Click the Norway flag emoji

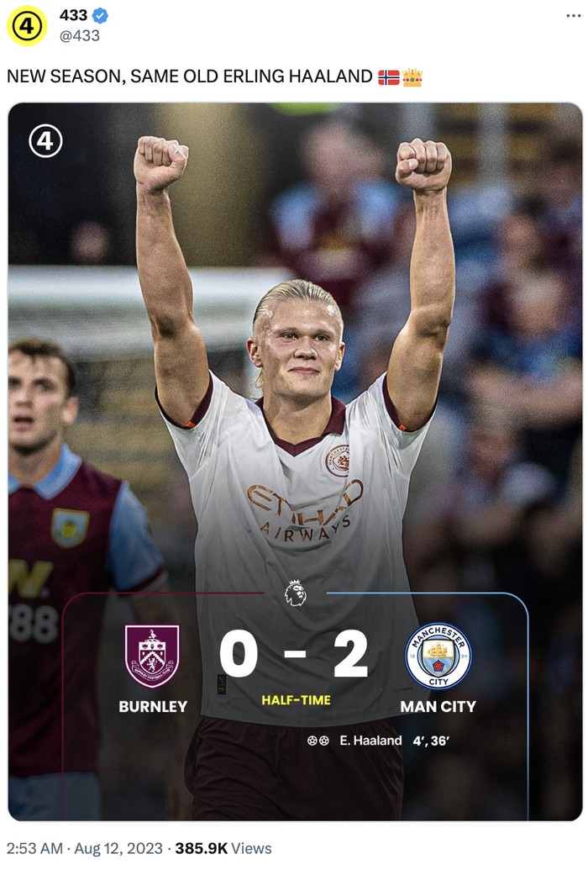(389, 77)
